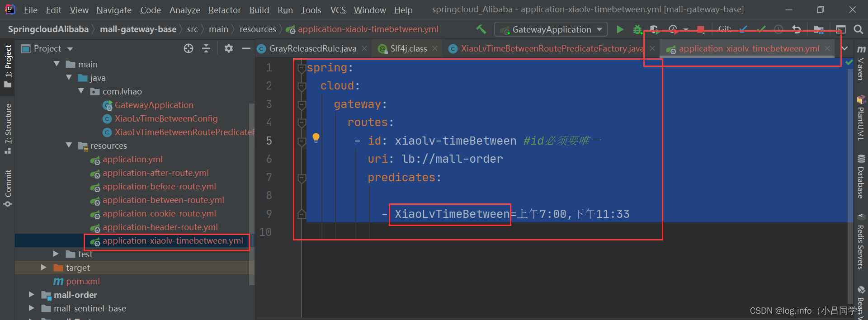Open the File menu

click(30, 10)
